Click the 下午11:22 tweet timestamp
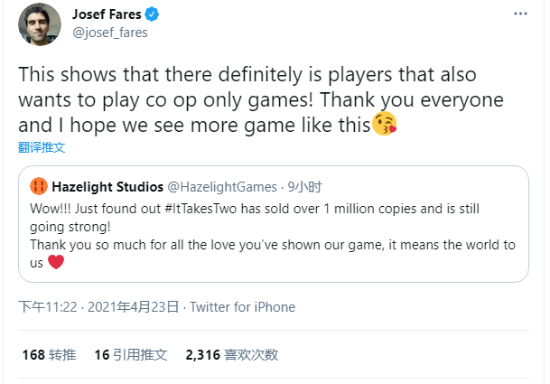This screenshot has width=550, height=384. click(48, 307)
